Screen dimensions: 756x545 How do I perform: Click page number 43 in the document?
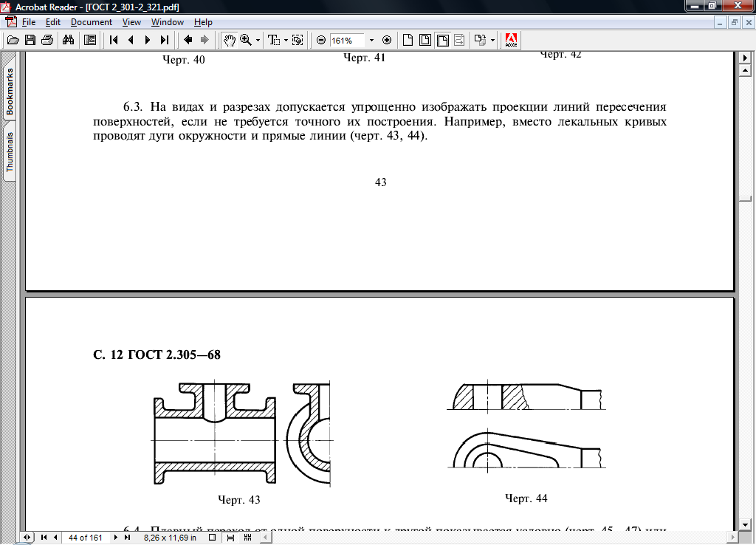pyautogui.click(x=380, y=182)
